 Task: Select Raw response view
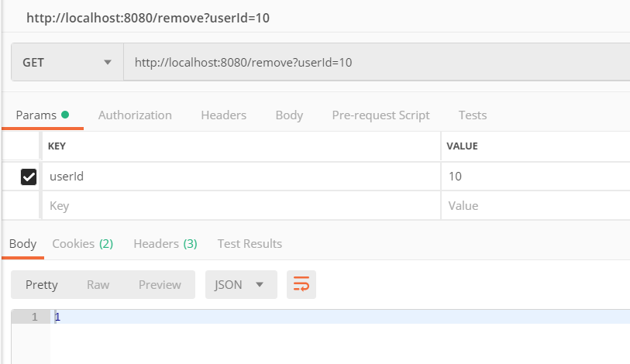[x=98, y=284]
